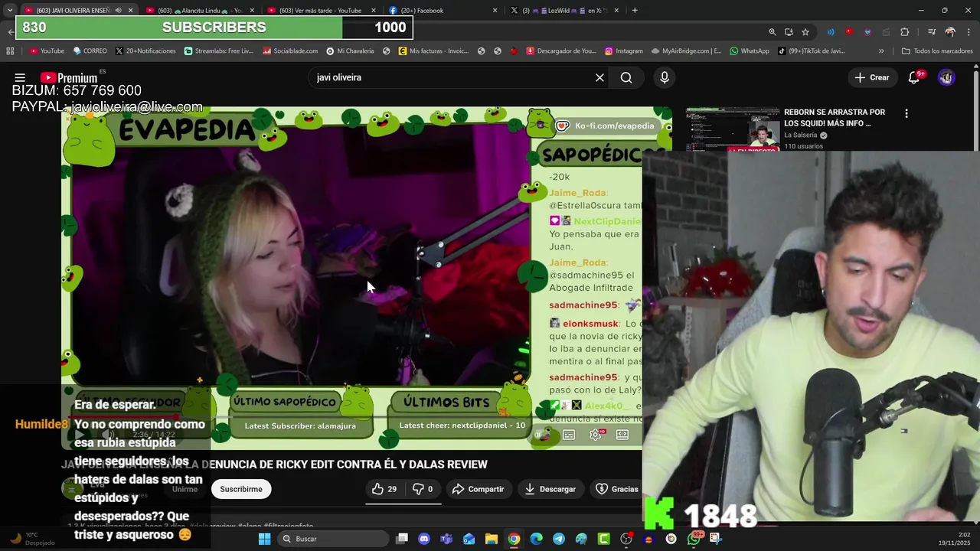The image size is (980, 551).
Task: Open the Chrome extensions puzzle icon
Action: point(905,32)
